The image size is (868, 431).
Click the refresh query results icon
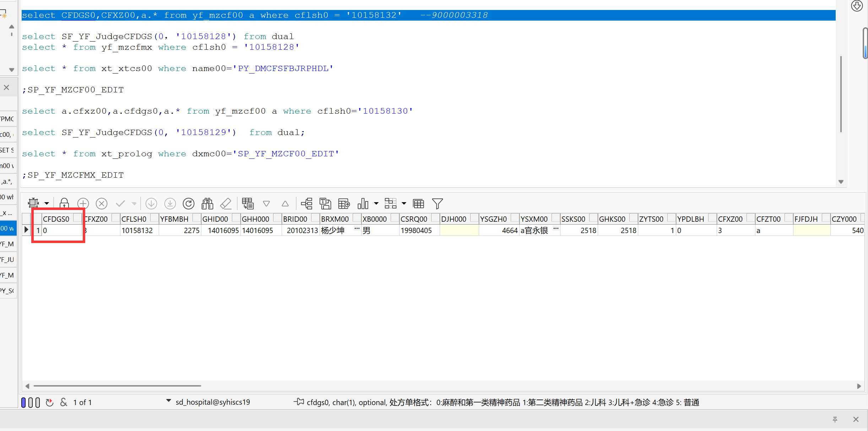(x=188, y=203)
